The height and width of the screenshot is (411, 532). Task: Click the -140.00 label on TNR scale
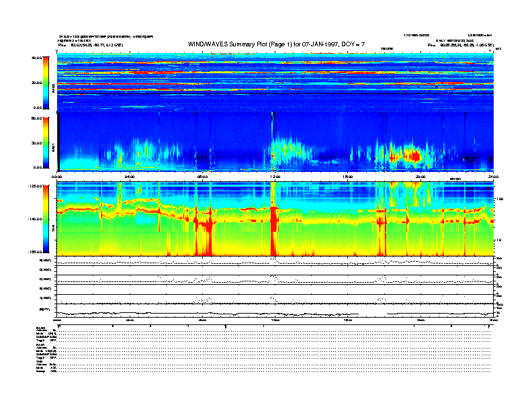click(x=36, y=219)
